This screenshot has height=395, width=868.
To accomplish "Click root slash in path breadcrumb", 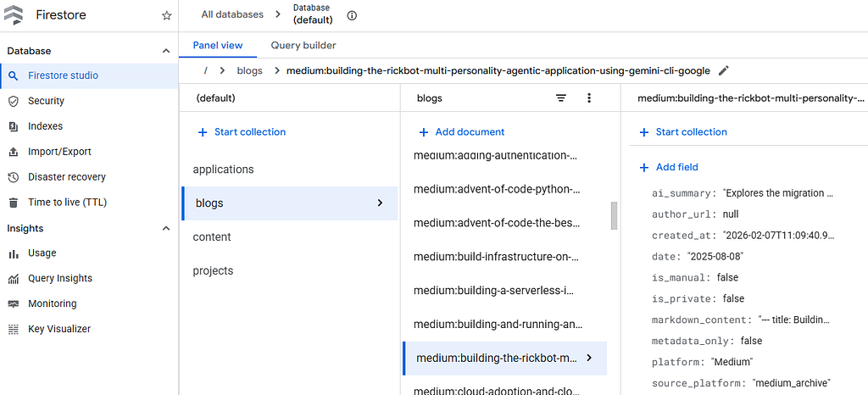I will (x=206, y=71).
